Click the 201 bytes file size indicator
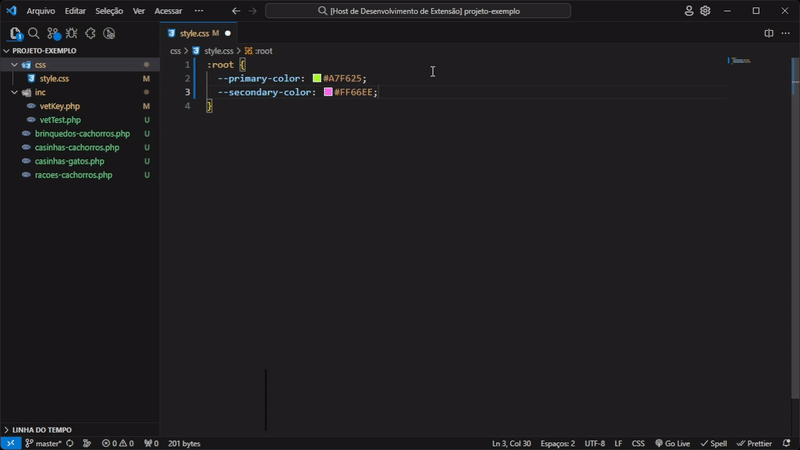The width and height of the screenshot is (800, 450). click(184, 443)
